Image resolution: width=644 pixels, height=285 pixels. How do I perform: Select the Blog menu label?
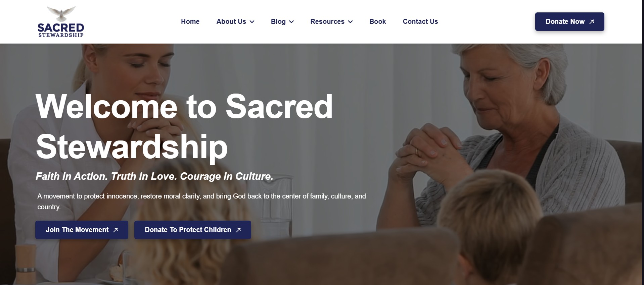[278, 21]
